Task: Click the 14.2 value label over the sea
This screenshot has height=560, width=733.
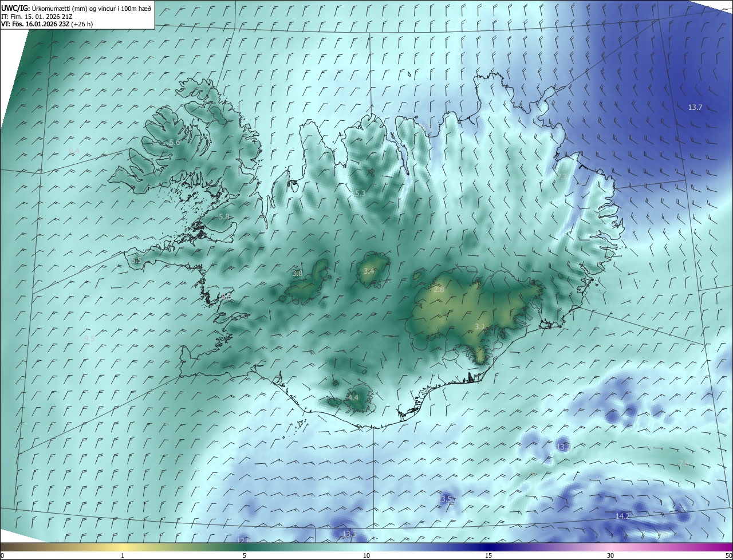Action: click(x=622, y=516)
